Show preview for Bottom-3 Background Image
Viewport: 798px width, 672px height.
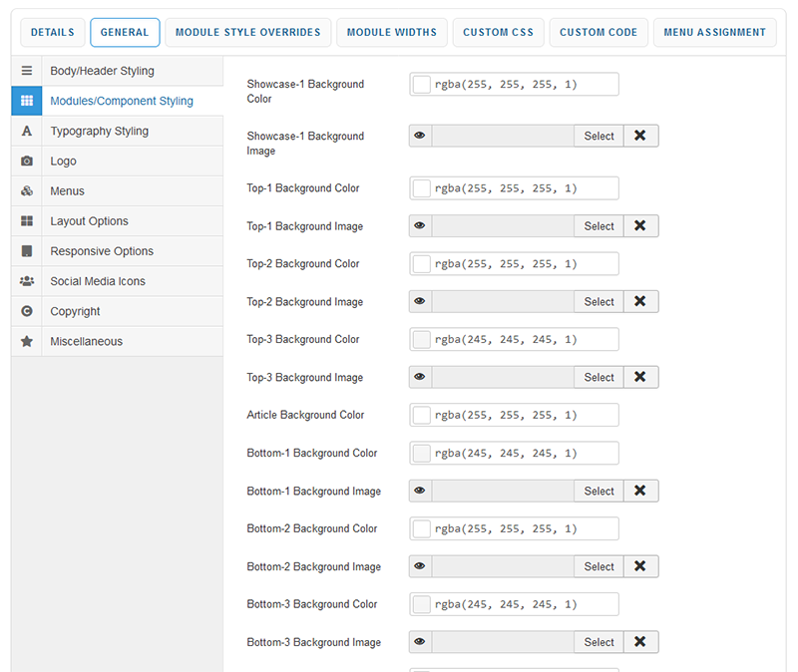tap(420, 643)
